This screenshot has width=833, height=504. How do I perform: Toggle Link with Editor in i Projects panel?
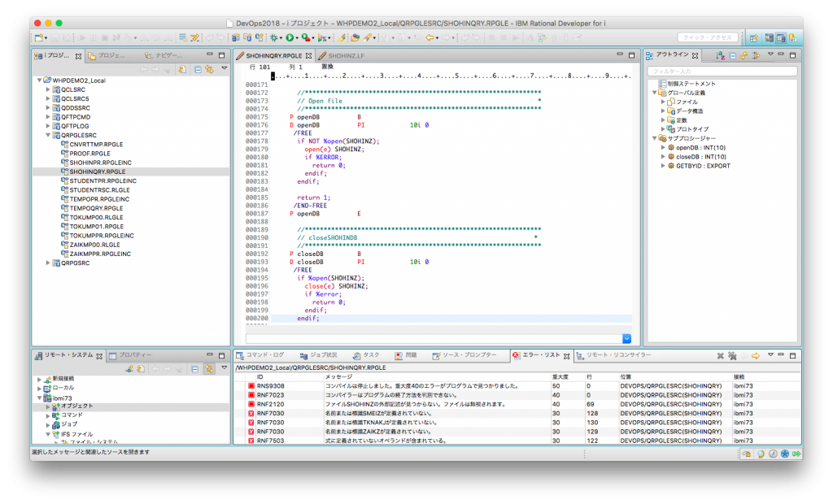click(209, 70)
